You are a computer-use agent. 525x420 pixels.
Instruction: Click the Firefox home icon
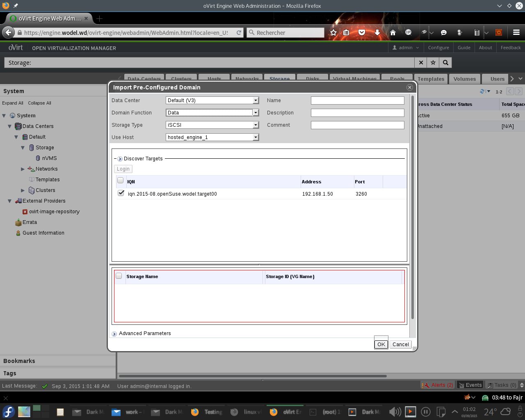pyautogui.click(x=393, y=32)
